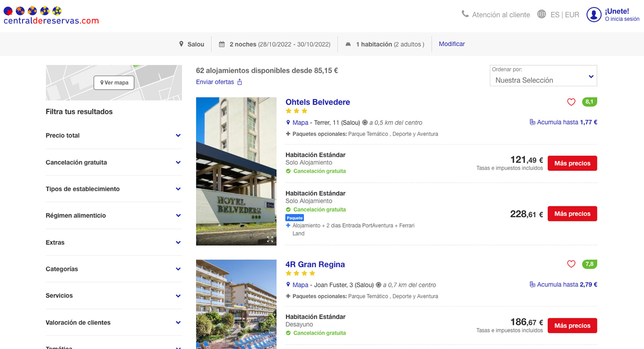Expand the Cancelación gratuita filter

pos(114,162)
